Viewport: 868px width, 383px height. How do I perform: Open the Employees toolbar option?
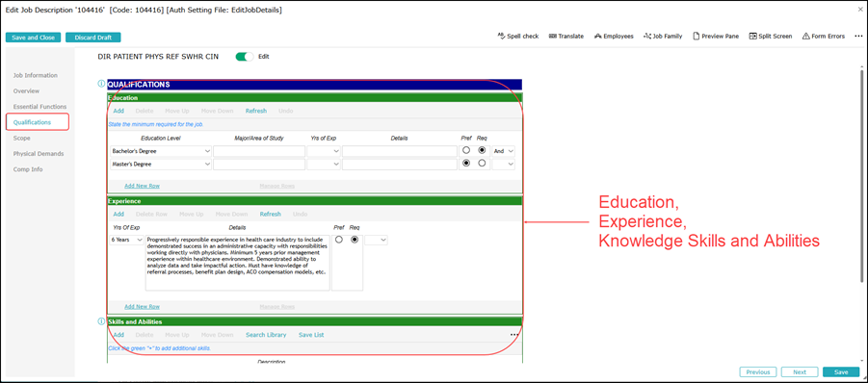coord(614,36)
